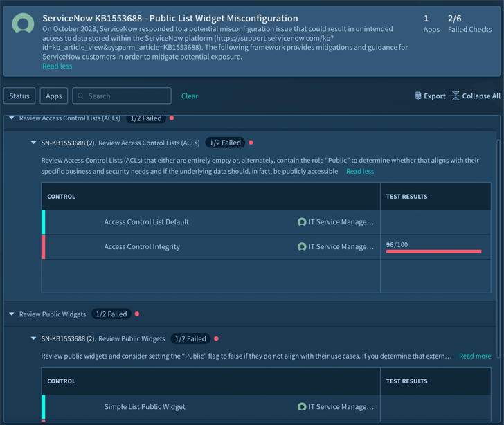504x425 pixels.
Task: Click the 96/100 red progress bar
Action: [433, 251]
